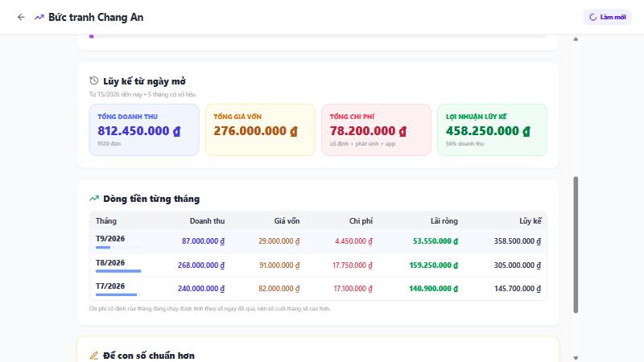Click net profit 140.900.000 đ
Screen dimensions: 644x362
[x=433, y=289]
